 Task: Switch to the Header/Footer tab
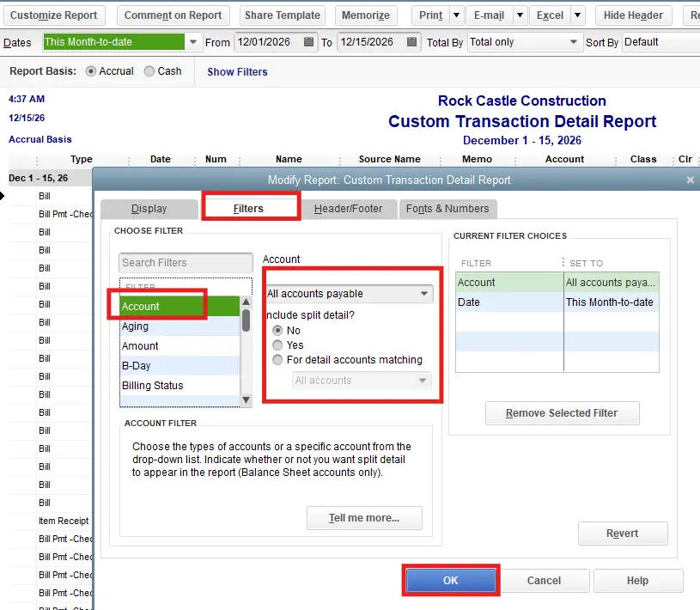click(x=349, y=209)
